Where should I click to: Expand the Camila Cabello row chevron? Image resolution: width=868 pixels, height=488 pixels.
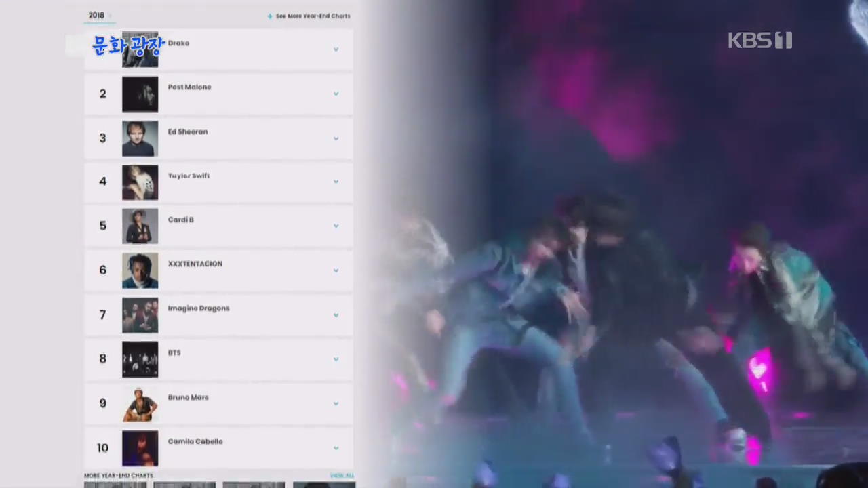click(336, 448)
